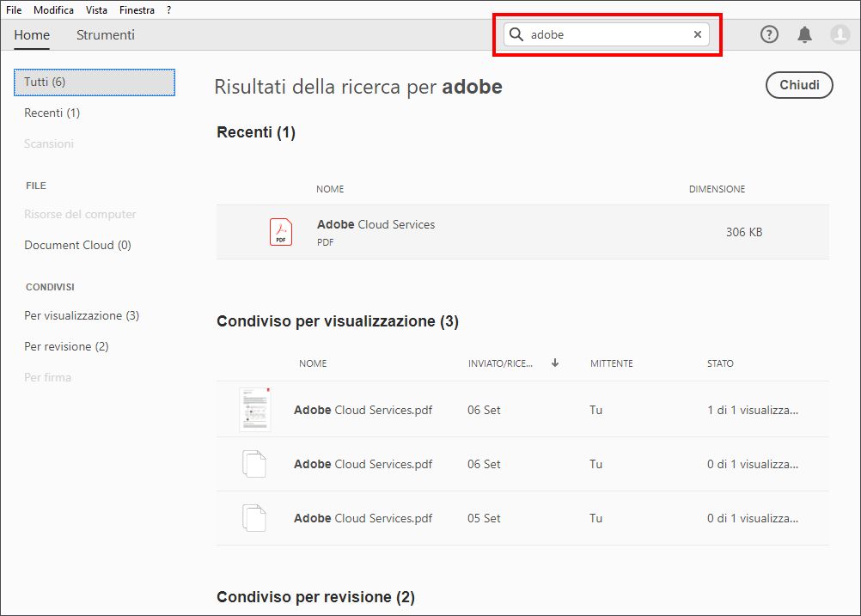Open the File menu
861x616 pixels.
14,10
